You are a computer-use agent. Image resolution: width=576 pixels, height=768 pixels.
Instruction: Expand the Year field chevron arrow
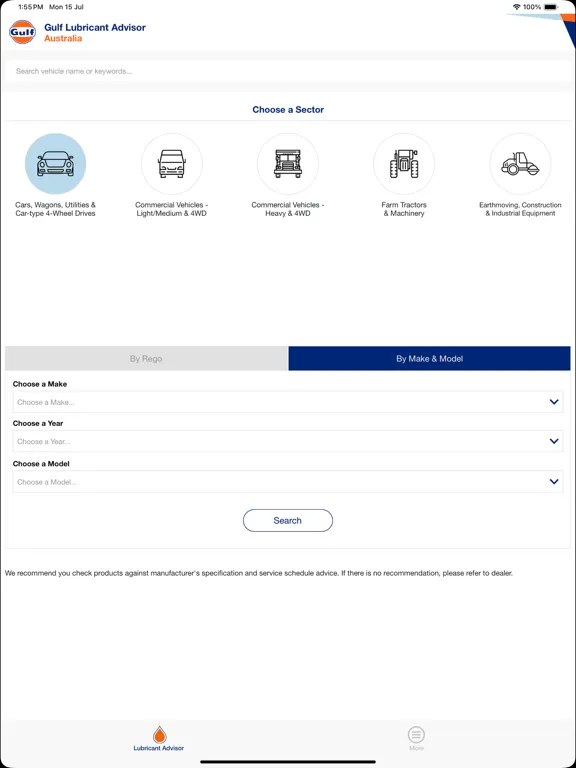tap(554, 441)
